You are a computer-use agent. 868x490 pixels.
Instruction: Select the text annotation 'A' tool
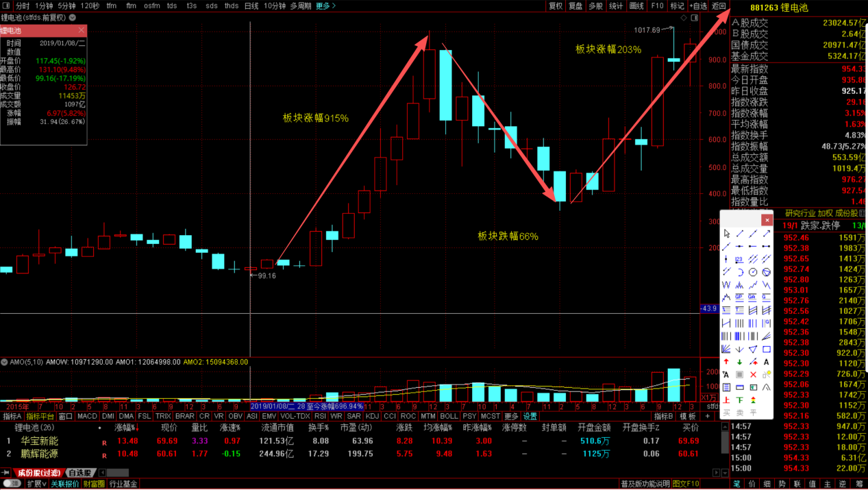tap(767, 362)
